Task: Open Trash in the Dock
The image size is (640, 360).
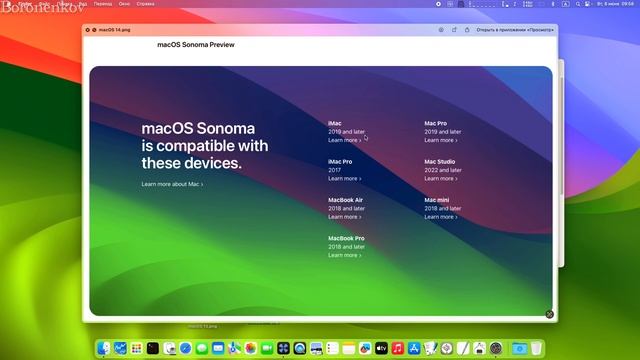Action: point(536,348)
